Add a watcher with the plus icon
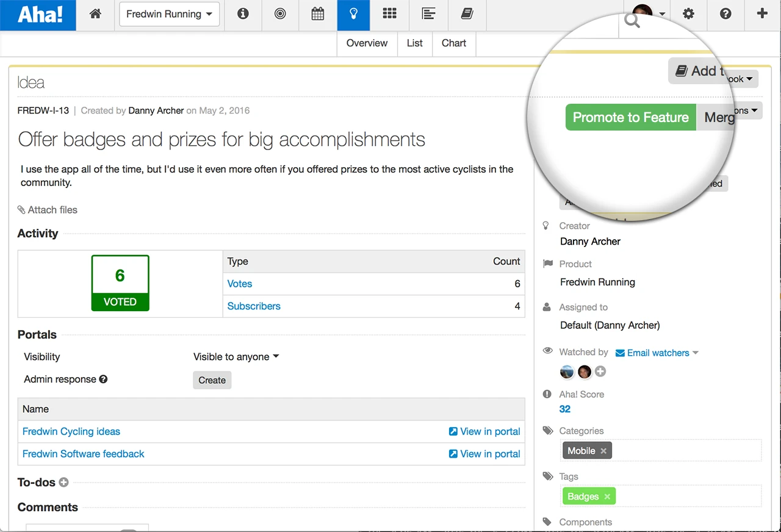The width and height of the screenshot is (781, 532). [600, 372]
